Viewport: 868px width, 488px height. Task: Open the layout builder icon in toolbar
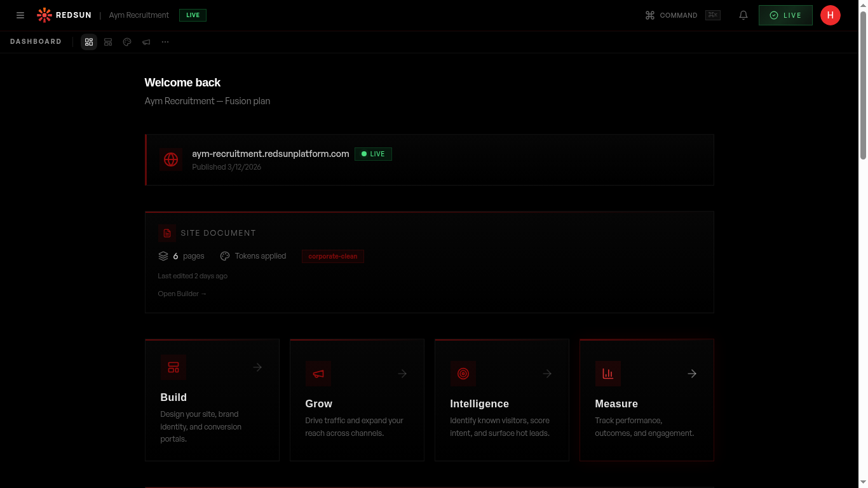coord(108,42)
